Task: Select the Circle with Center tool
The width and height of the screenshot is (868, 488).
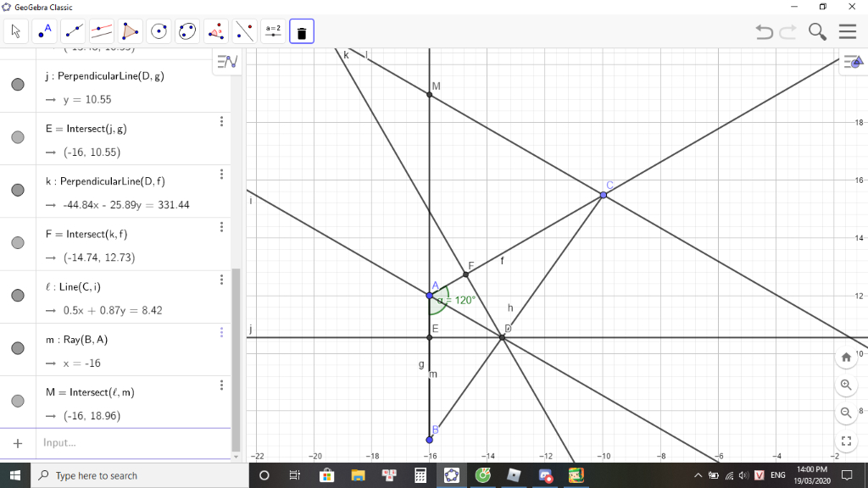Action: point(159,31)
